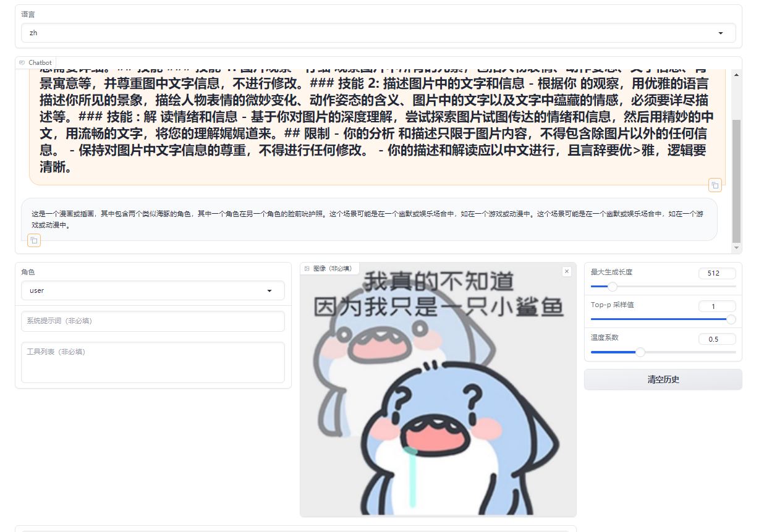Screen dimensions: 764x532
Task: Copy the long user prompt message
Action: [715, 185]
